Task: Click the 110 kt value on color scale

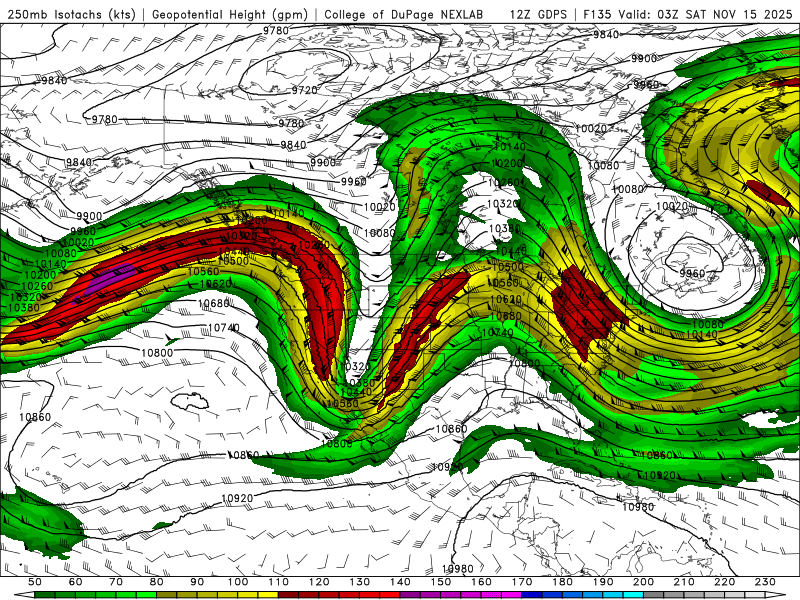Action: (x=278, y=582)
